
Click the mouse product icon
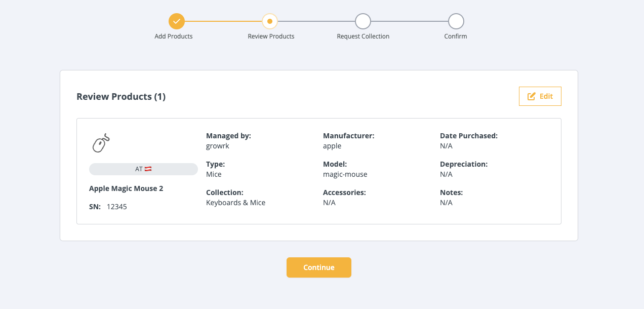click(x=101, y=143)
